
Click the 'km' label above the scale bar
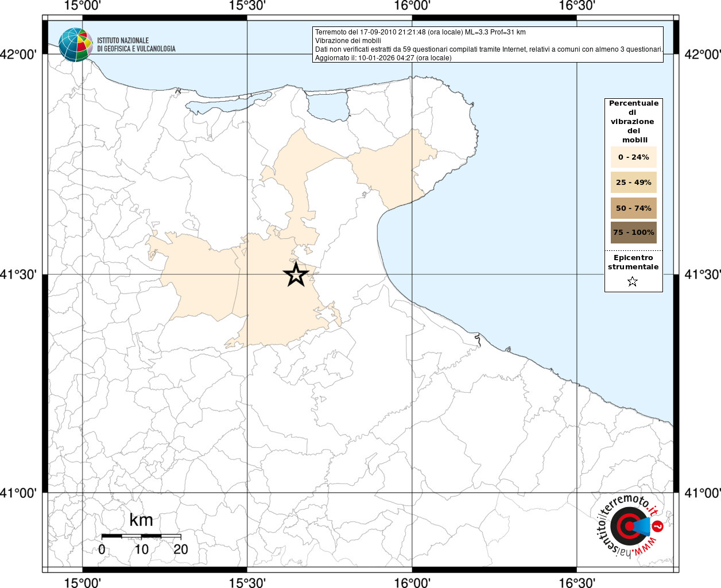click(x=141, y=520)
